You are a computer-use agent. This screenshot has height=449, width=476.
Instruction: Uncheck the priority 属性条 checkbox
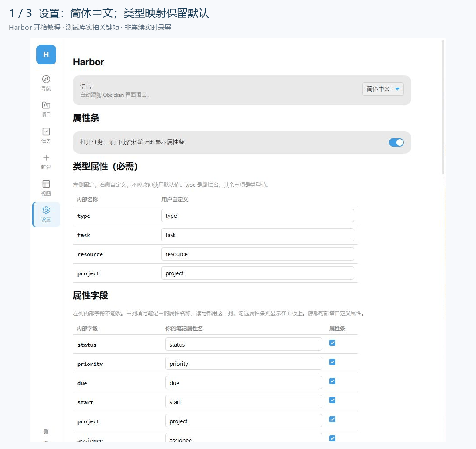click(332, 362)
